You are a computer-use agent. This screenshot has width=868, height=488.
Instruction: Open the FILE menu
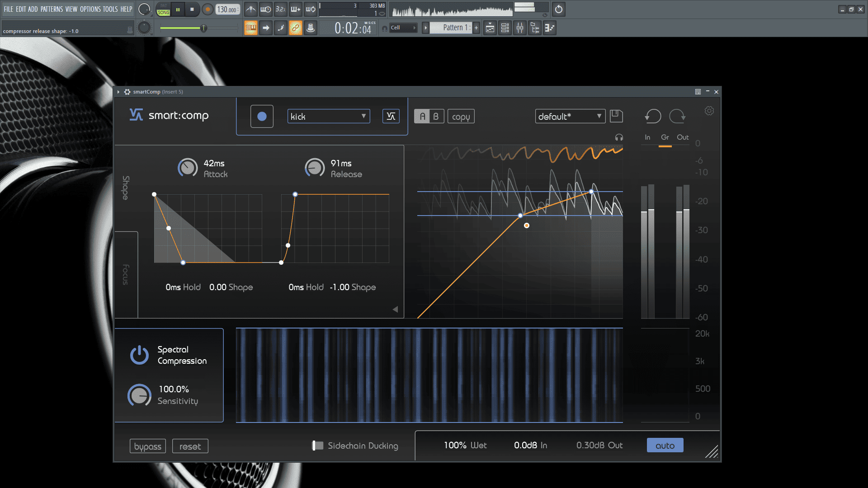(9, 9)
